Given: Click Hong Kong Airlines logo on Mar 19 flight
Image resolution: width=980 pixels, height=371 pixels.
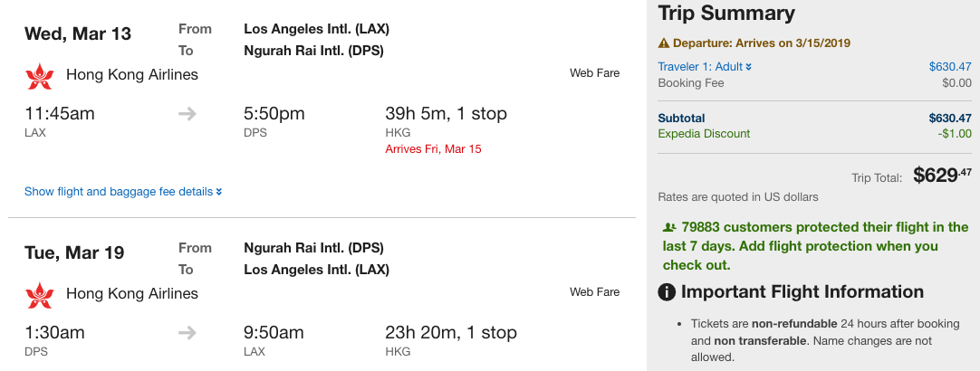Looking at the screenshot, I should [x=40, y=295].
